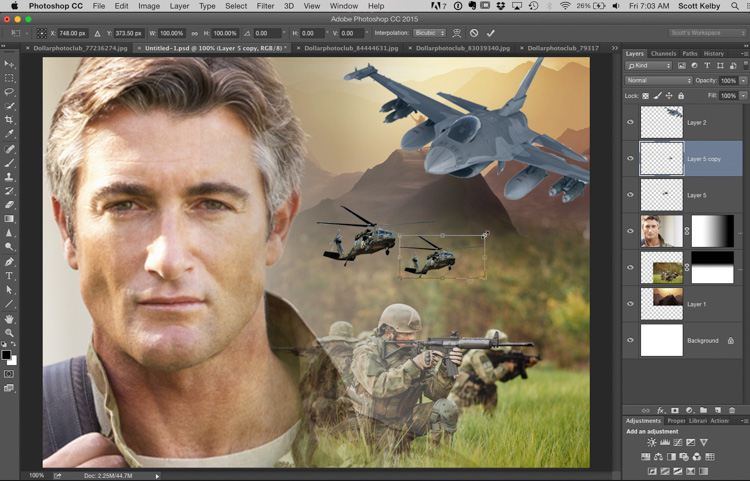The image size is (750, 481).
Task: Select the Lasso tool
Action: click(x=9, y=92)
